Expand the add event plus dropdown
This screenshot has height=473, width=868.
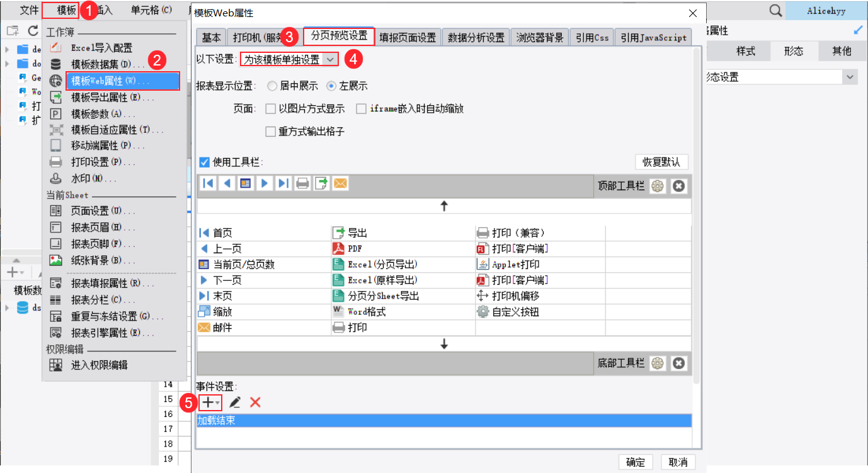click(210, 402)
